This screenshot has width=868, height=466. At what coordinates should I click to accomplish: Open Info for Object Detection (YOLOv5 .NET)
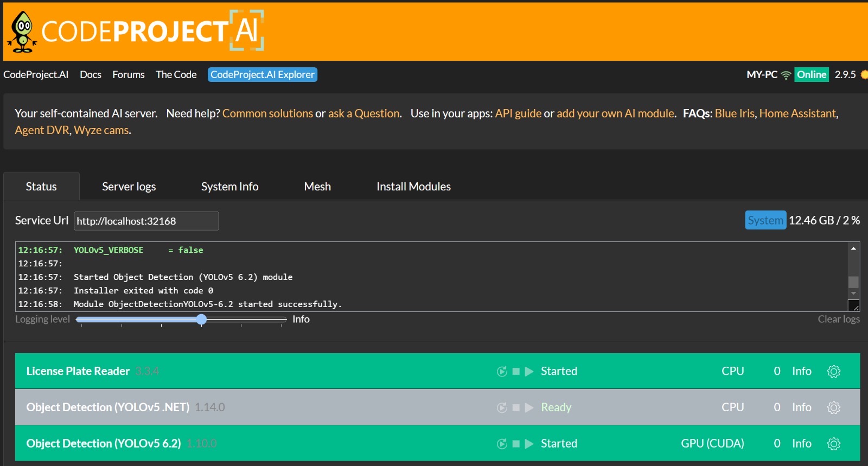pyautogui.click(x=802, y=407)
